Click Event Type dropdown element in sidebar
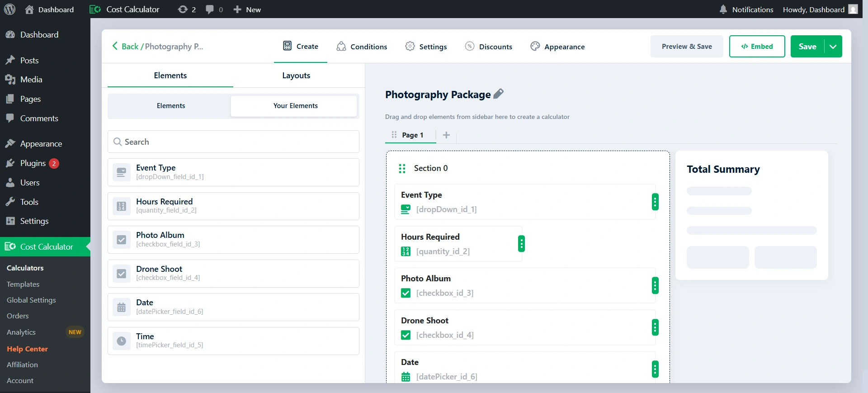 pyautogui.click(x=233, y=172)
